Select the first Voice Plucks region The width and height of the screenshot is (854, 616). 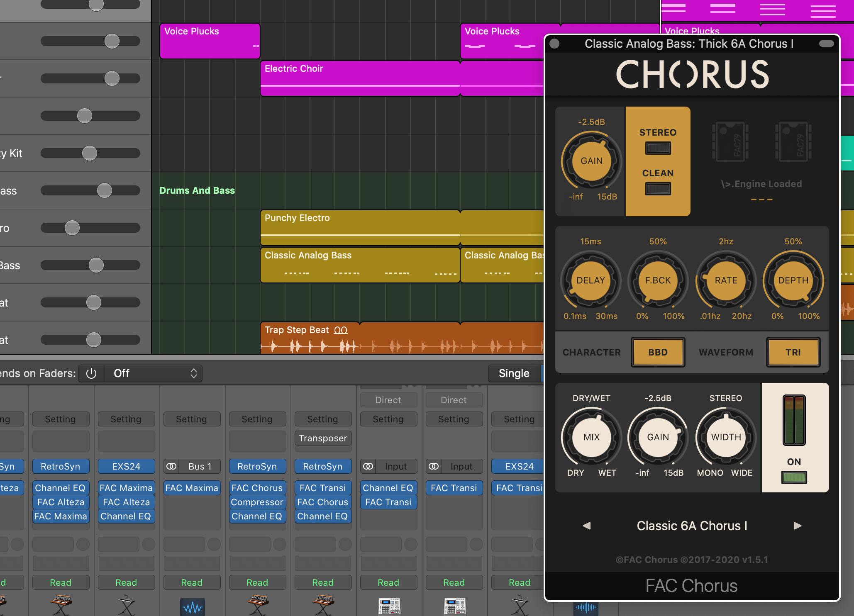(210, 41)
